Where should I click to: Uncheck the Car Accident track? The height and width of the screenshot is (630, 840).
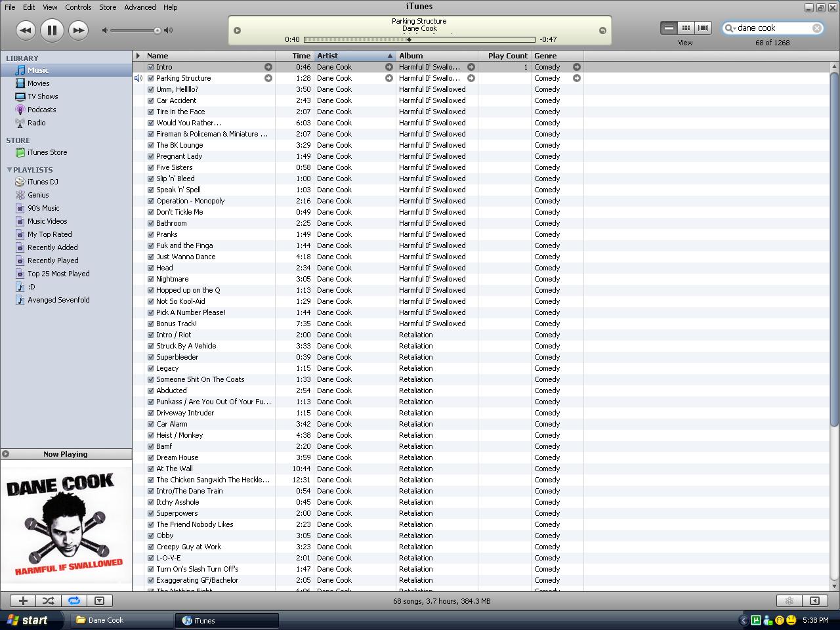pos(151,100)
